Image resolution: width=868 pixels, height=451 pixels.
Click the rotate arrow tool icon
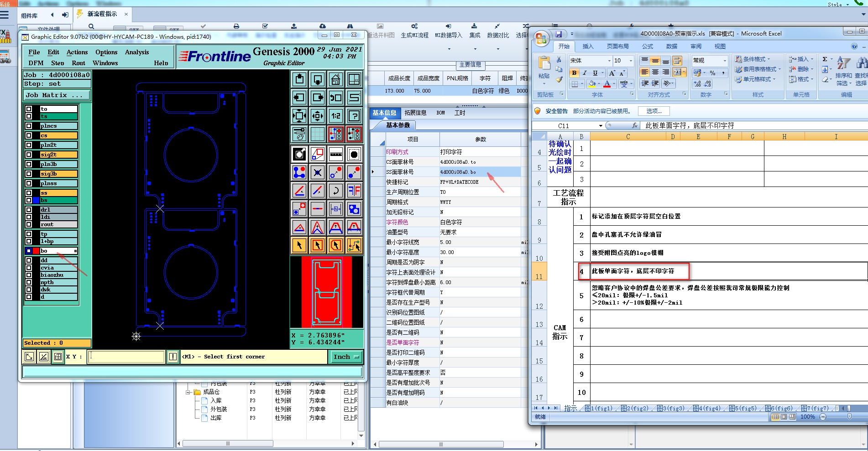pyautogui.click(x=335, y=190)
